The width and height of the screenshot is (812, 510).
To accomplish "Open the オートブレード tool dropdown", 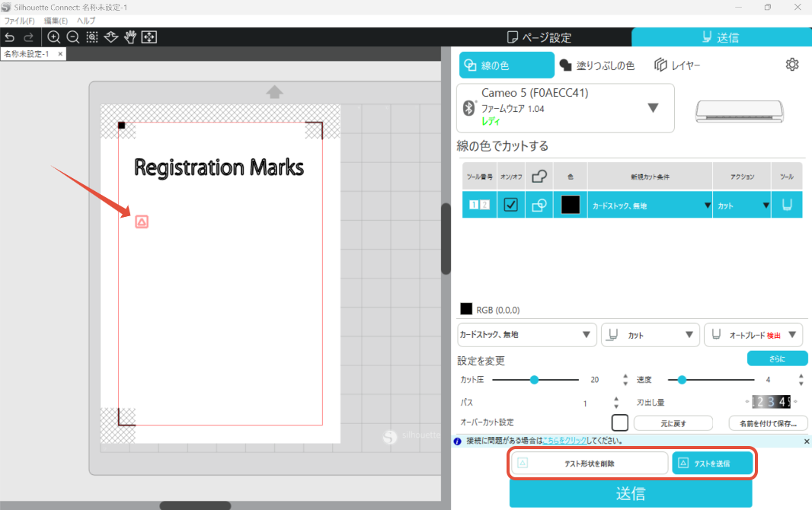I will [753, 335].
